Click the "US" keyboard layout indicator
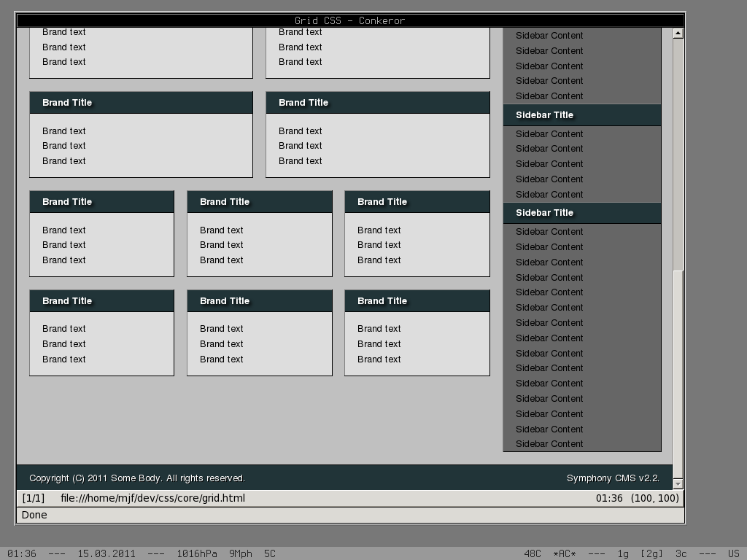The height and width of the screenshot is (560, 747). 733,553
